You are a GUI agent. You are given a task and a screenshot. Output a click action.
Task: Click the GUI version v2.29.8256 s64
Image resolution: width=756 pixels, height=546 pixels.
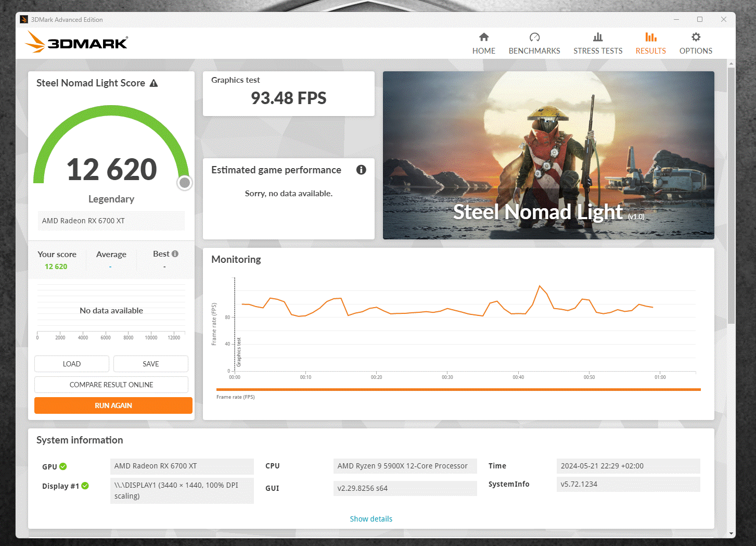pyautogui.click(x=405, y=488)
